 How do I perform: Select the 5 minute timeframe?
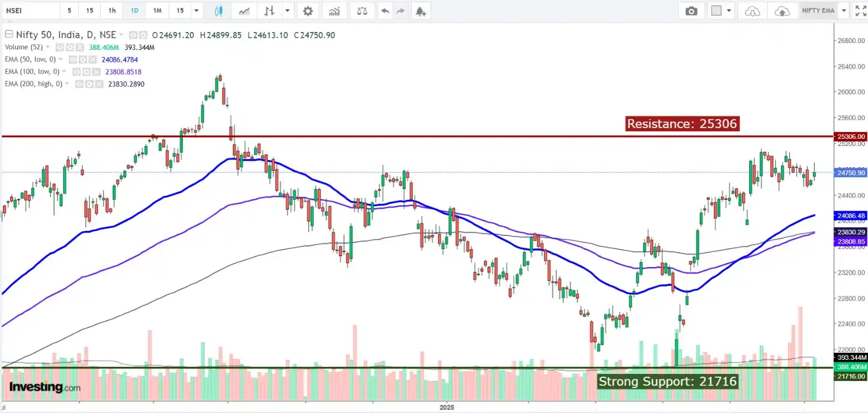pyautogui.click(x=69, y=11)
